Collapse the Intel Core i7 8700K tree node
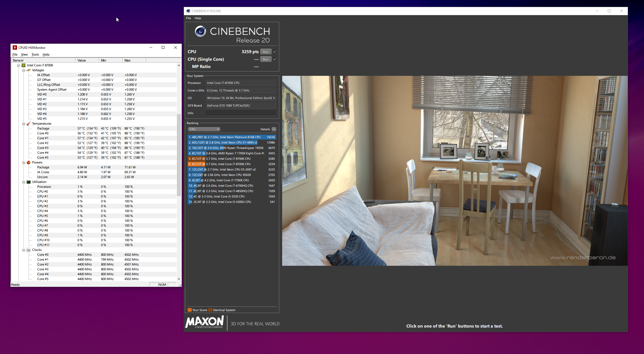 (x=19, y=66)
